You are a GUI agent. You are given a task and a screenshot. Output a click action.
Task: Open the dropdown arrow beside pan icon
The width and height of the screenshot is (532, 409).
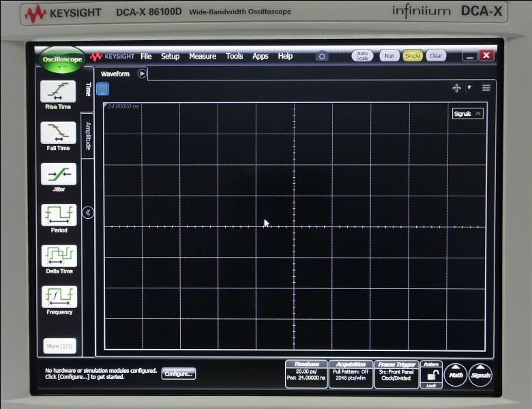coord(469,88)
